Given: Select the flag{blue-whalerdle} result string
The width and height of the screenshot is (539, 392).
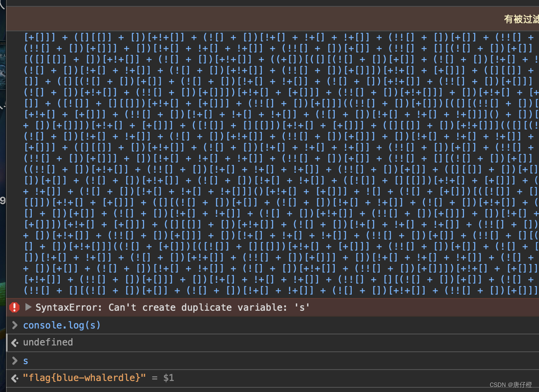Looking at the screenshot, I should [x=84, y=378].
